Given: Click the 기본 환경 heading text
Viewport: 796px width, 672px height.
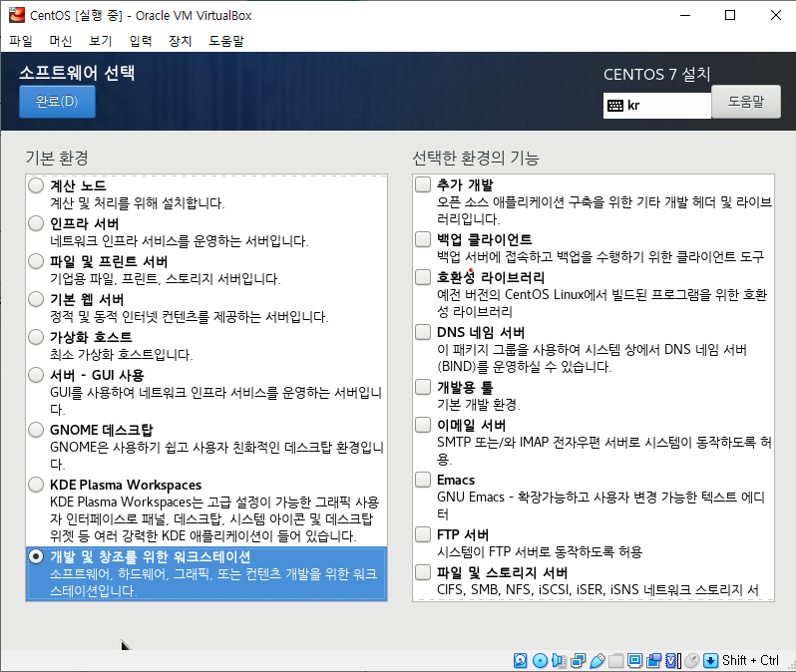Looking at the screenshot, I should point(57,158).
